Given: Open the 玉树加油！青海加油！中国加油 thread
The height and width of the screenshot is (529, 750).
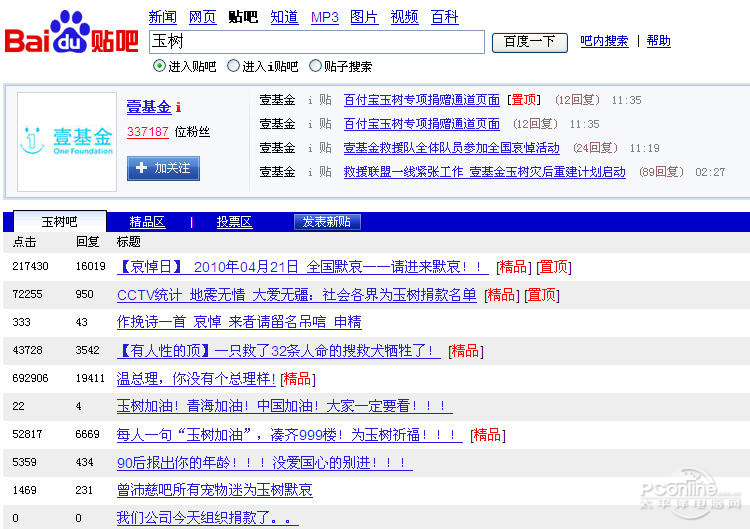Looking at the screenshot, I should [x=285, y=407].
